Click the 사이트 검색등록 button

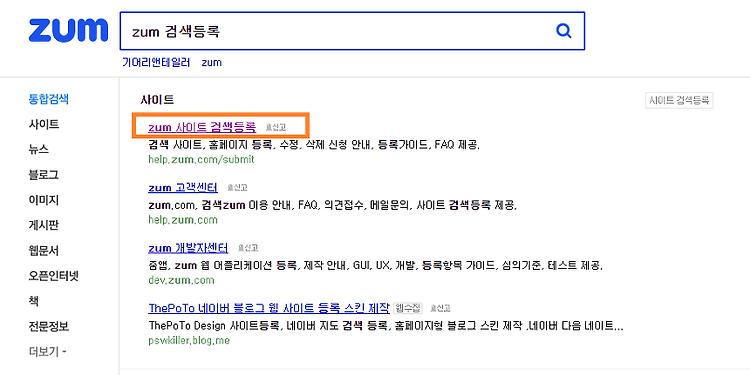click(x=679, y=100)
